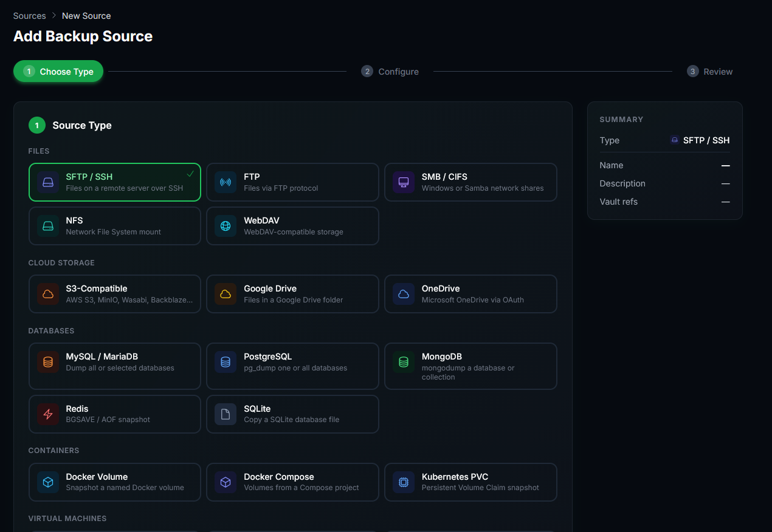The width and height of the screenshot is (772, 532).
Task: Click 'AWS S3, MinIO, Wasabi, Backblaze...' text
Action: pyautogui.click(x=129, y=300)
